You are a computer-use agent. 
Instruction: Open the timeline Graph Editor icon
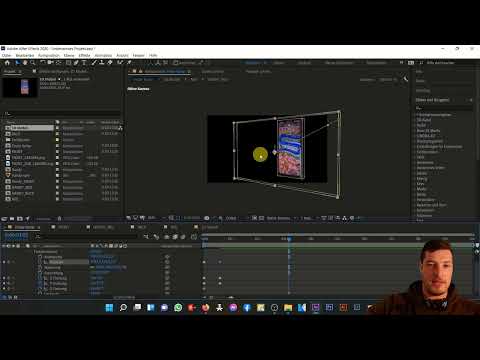(194, 237)
